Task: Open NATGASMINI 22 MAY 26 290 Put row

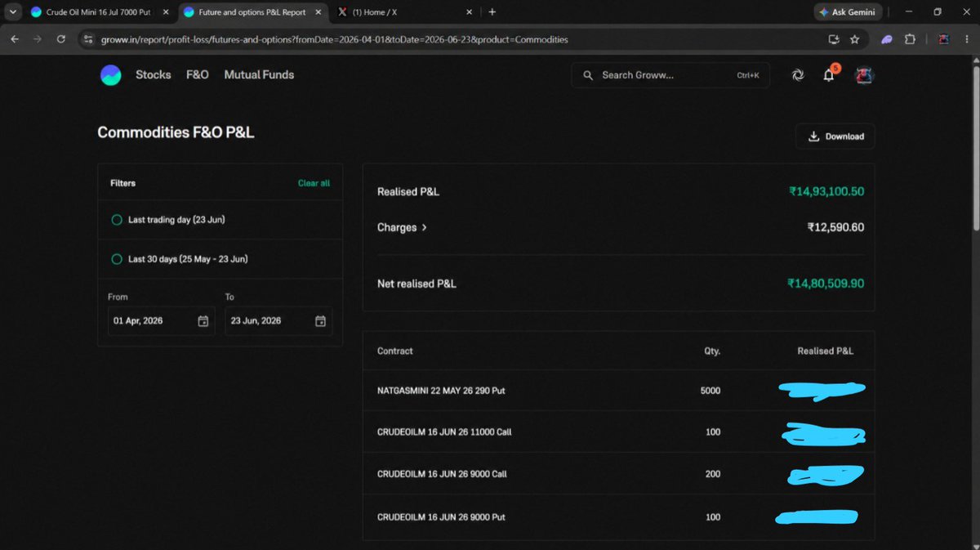Action: point(618,391)
